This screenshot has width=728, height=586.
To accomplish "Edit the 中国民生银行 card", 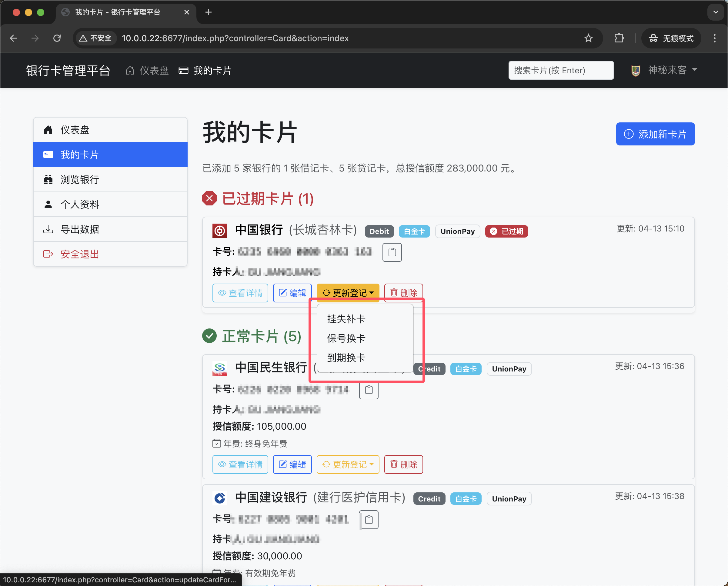I will (292, 464).
